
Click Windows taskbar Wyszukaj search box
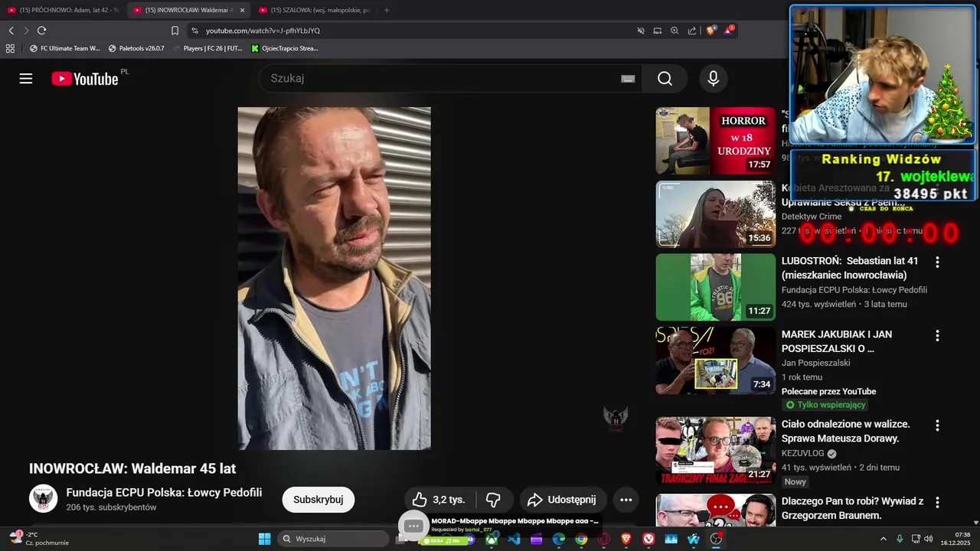tap(333, 539)
